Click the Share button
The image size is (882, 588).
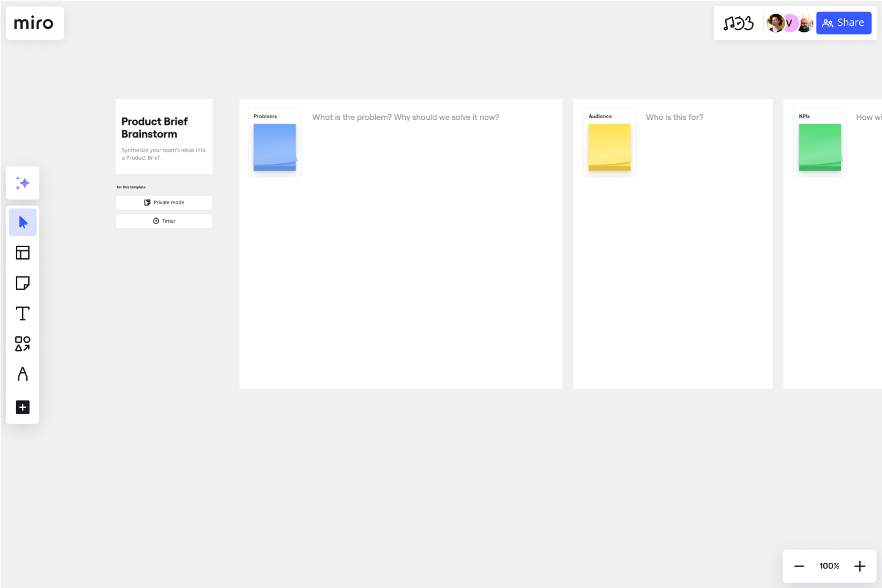tap(843, 23)
